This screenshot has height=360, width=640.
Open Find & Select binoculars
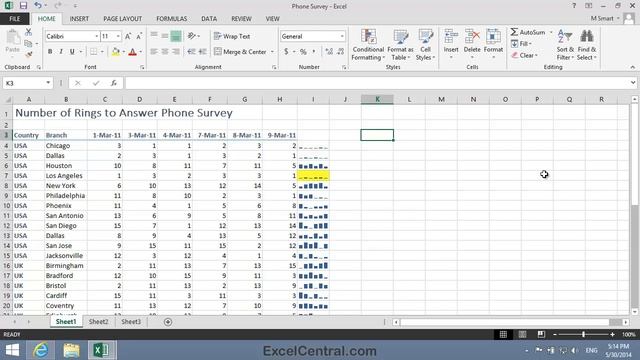[587, 45]
